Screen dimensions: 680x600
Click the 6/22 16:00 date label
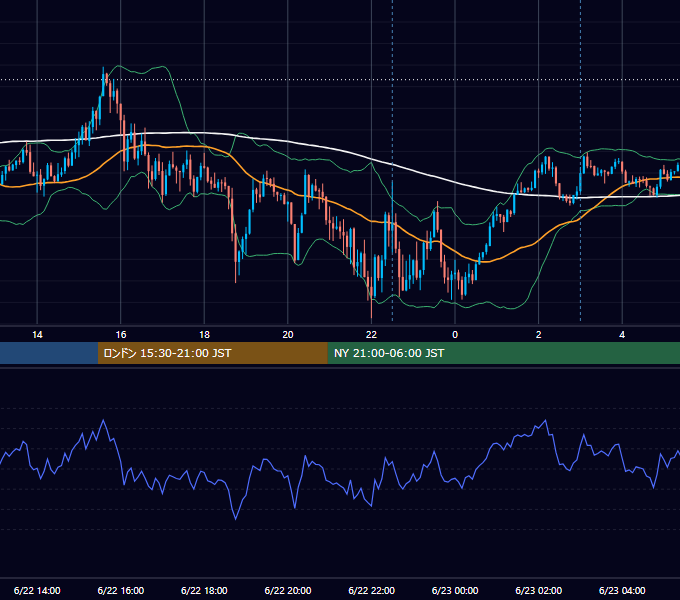[x=121, y=590]
